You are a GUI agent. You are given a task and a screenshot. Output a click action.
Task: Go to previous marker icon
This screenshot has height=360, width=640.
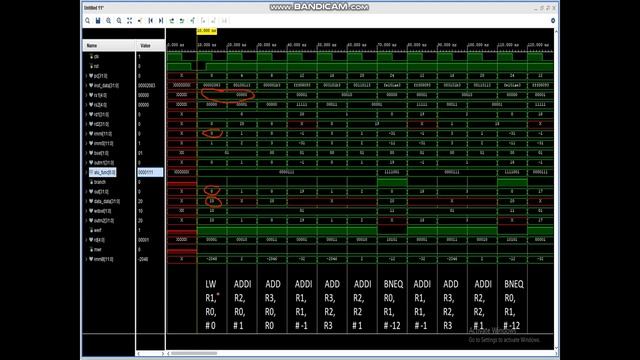pos(203,20)
